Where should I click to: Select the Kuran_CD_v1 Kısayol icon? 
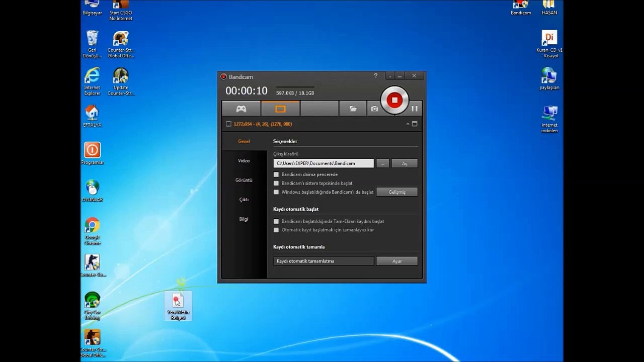[x=549, y=44]
